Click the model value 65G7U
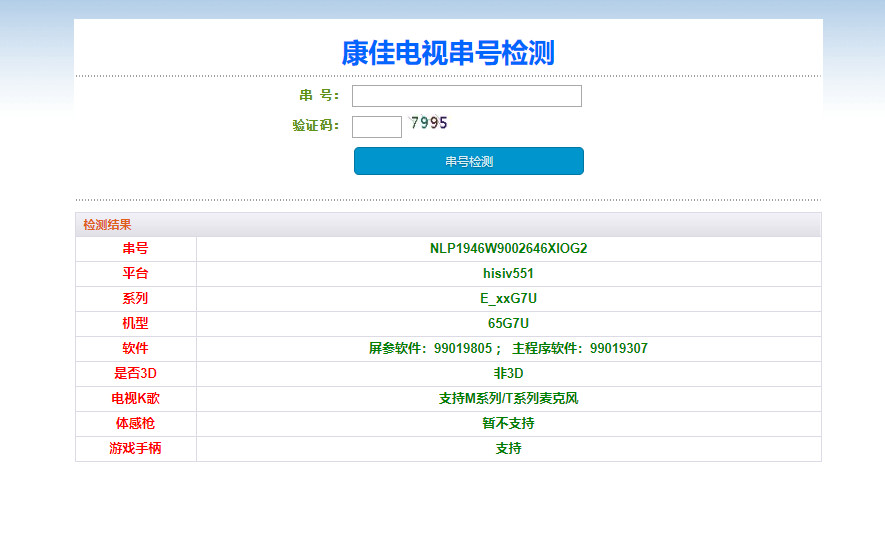This screenshot has width=885, height=547. pos(509,323)
